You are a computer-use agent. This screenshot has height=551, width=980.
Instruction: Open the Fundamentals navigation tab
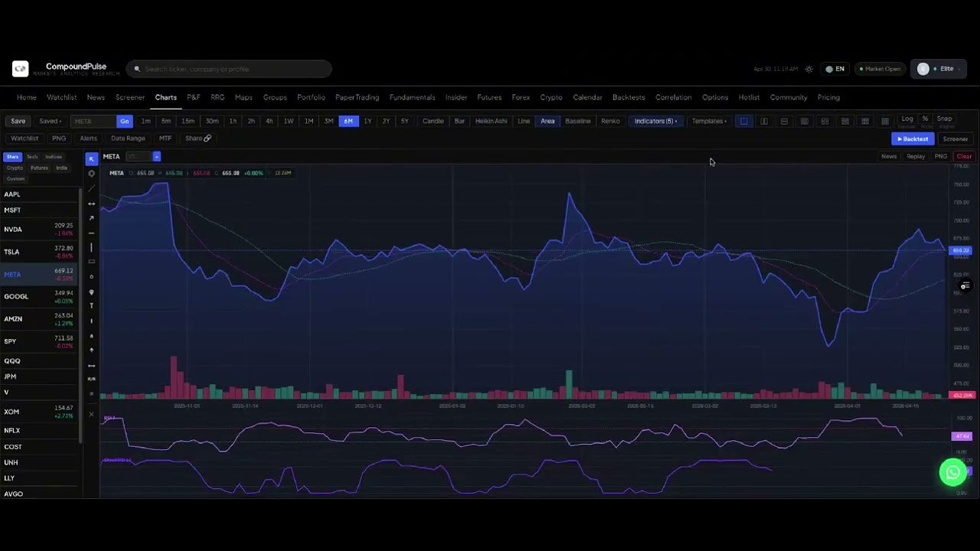point(412,97)
